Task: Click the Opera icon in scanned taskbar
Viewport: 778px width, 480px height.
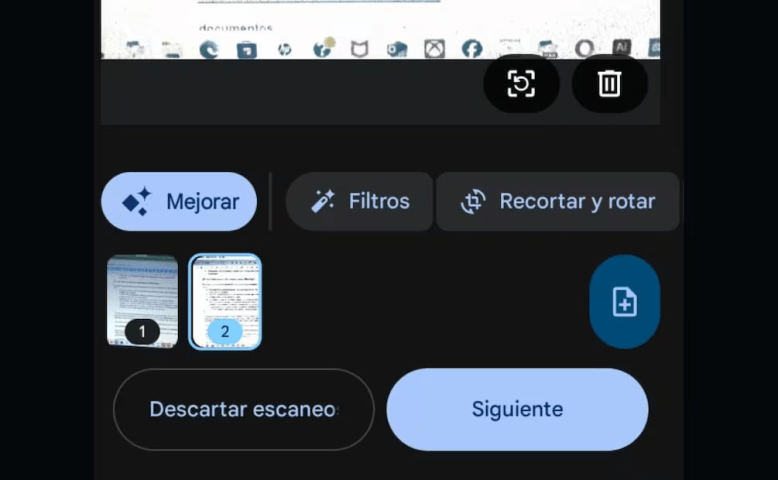Action: point(585,48)
